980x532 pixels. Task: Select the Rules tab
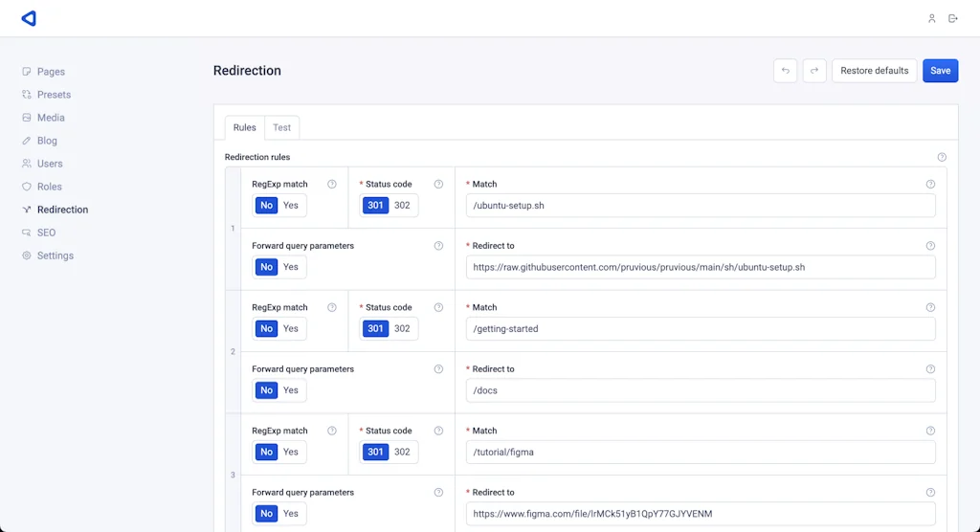coord(244,127)
